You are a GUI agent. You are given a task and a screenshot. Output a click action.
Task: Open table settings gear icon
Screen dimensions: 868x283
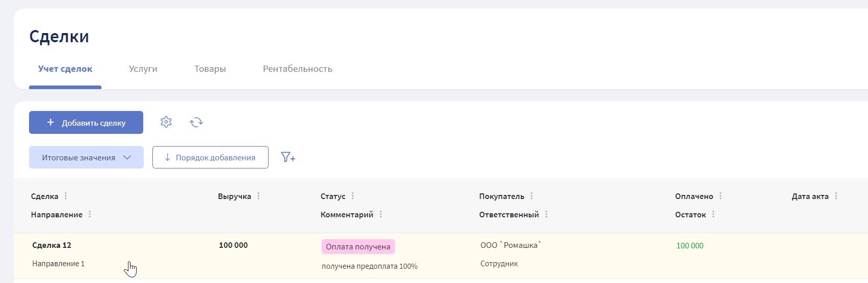(x=166, y=122)
